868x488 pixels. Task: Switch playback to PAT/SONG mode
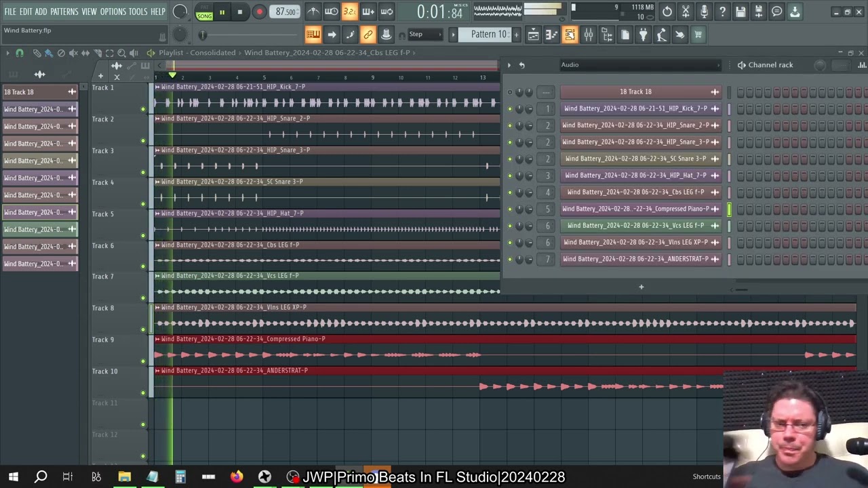click(x=204, y=12)
